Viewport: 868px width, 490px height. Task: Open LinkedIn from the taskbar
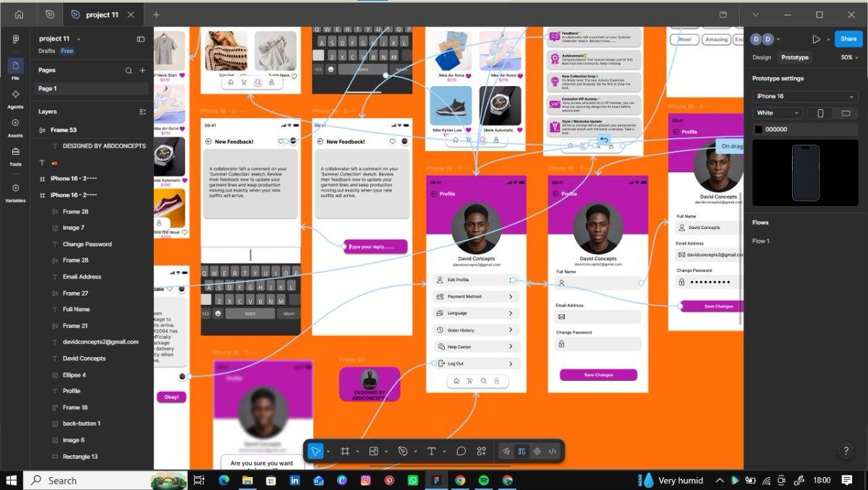tap(294, 480)
